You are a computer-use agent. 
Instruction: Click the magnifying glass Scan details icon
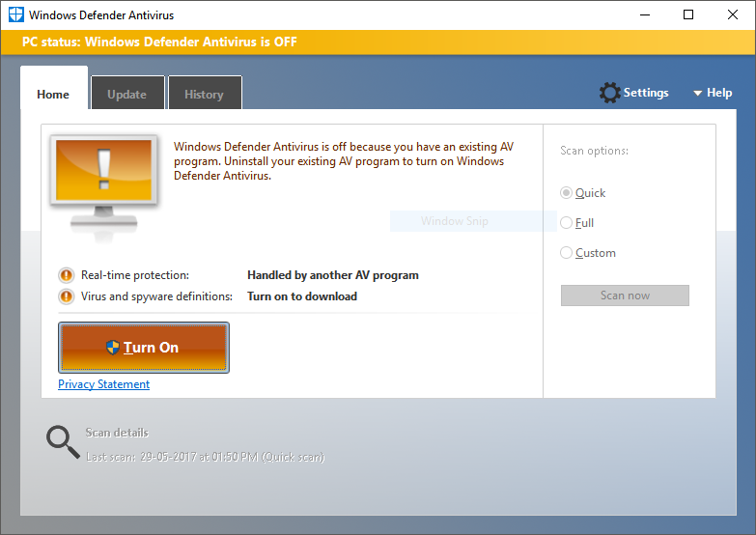click(x=63, y=441)
